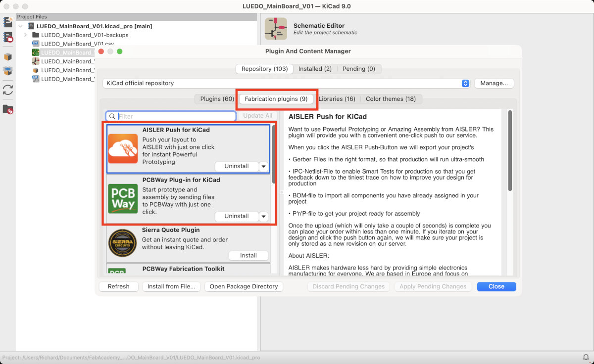Collapse the LUEDO_MainBoard_V01.kicad_pro tree root
Viewport: 594px width, 364px height.
tap(20, 26)
